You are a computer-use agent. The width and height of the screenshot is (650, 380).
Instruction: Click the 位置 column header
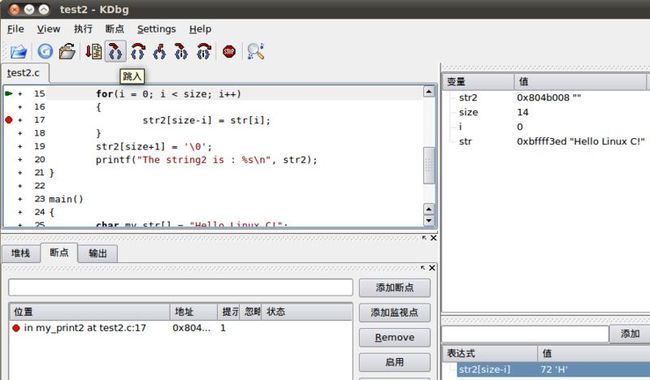click(x=90, y=312)
